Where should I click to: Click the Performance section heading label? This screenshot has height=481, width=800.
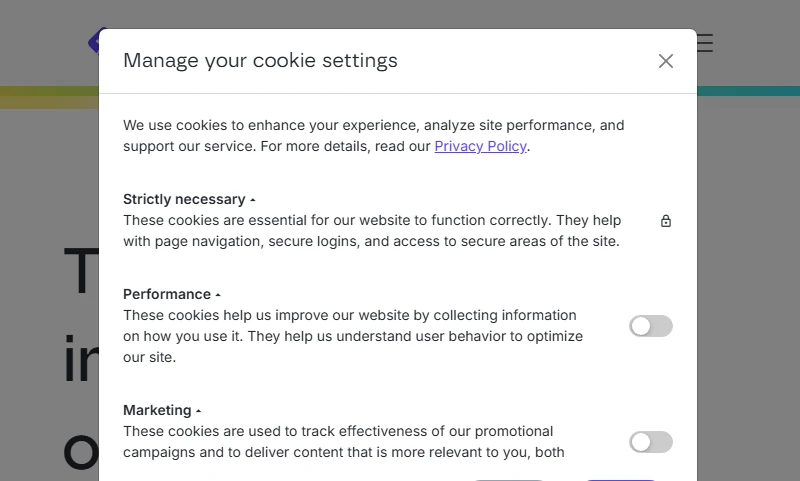pyautogui.click(x=167, y=294)
